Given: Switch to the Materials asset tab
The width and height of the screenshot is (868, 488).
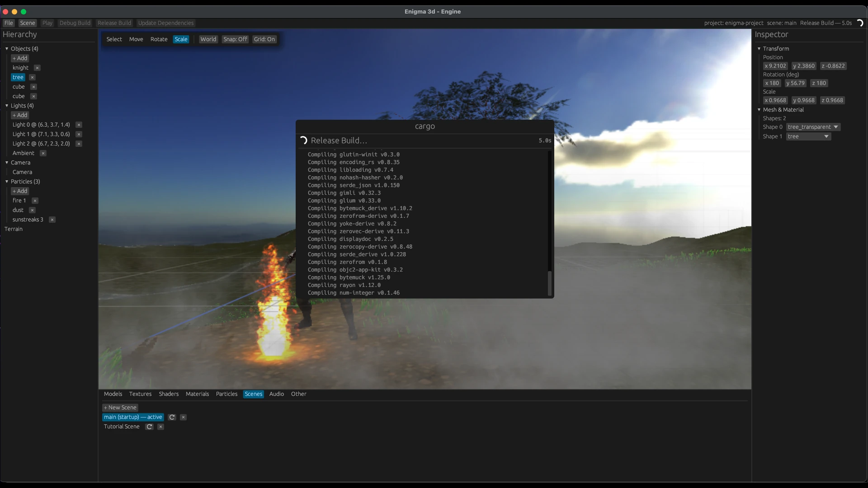Looking at the screenshot, I should (x=197, y=394).
